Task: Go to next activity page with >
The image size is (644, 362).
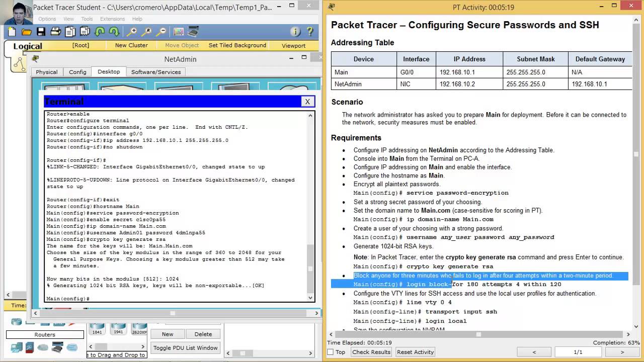Action: pyautogui.click(x=622, y=352)
